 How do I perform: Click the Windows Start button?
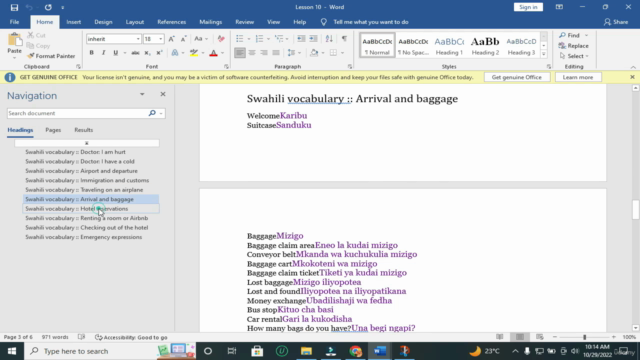pyautogui.click(x=12, y=351)
